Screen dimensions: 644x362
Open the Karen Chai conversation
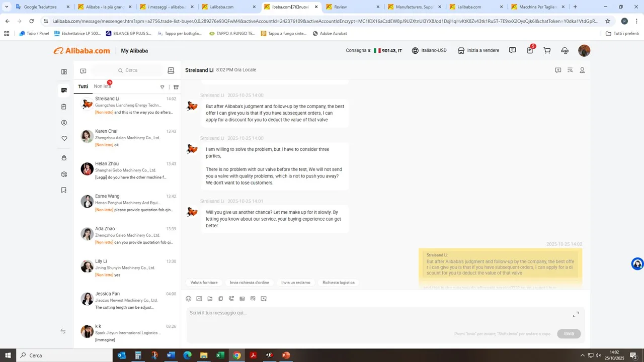click(128, 137)
